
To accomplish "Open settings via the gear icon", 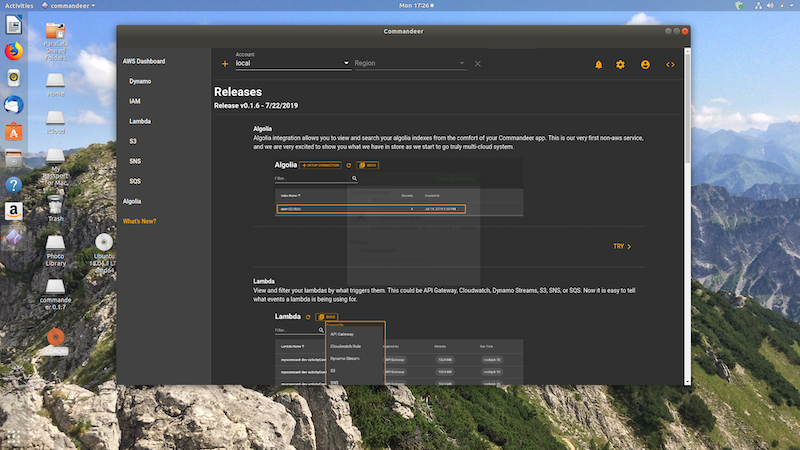I will tap(620, 65).
